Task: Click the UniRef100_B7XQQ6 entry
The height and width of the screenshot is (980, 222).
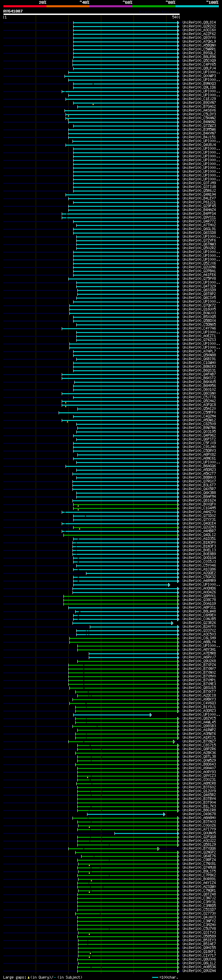Action: click(199, 849)
